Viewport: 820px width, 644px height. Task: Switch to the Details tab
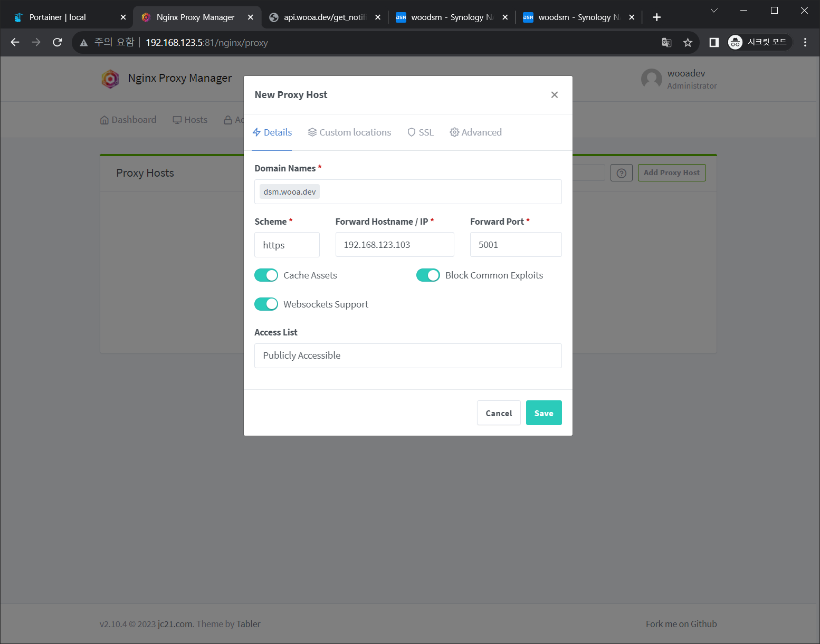272,132
